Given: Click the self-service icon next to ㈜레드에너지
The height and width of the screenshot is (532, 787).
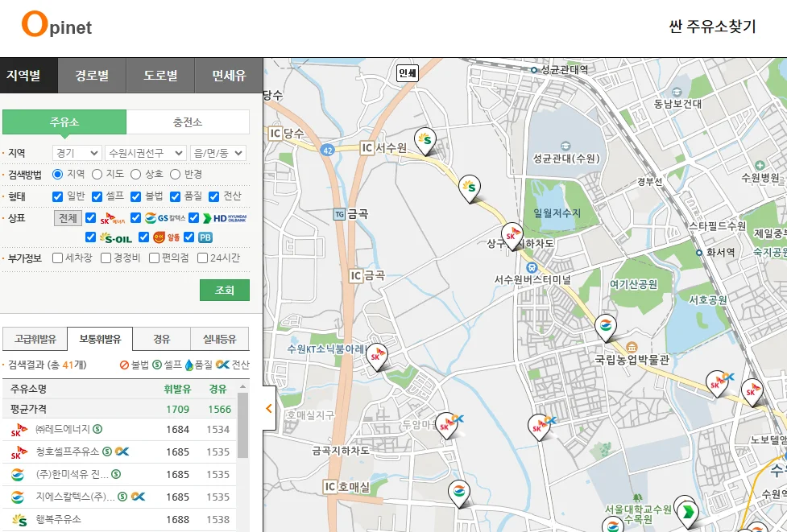Looking at the screenshot, I should pos(98,429).
